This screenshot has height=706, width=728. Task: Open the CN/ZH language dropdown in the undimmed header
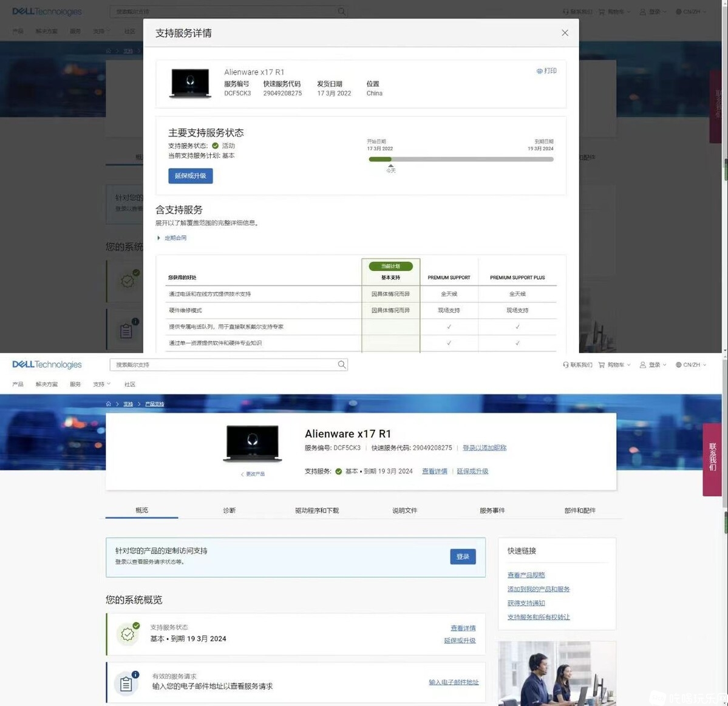[691, 365]
